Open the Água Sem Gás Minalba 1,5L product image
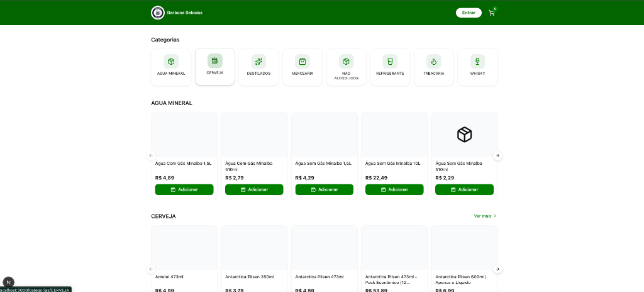Viewport: 644px width, 292px height. pyautogui.click(x=325, y=135)
